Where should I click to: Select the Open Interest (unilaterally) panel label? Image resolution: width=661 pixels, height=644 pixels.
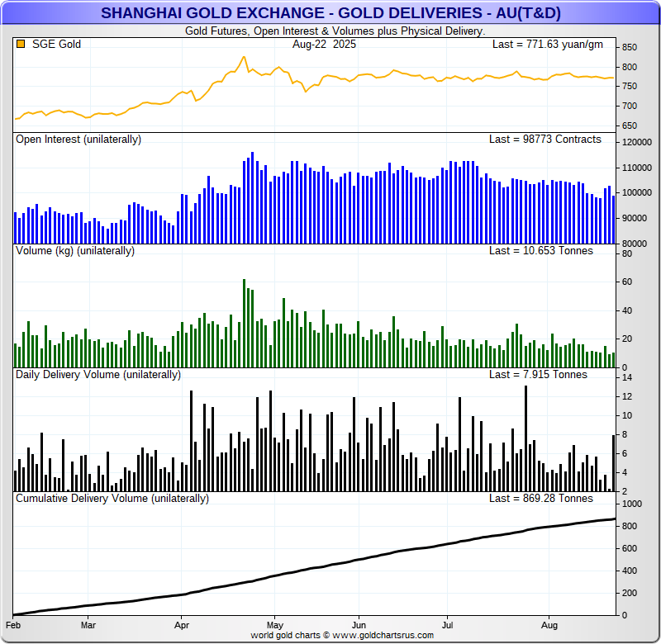78,140
